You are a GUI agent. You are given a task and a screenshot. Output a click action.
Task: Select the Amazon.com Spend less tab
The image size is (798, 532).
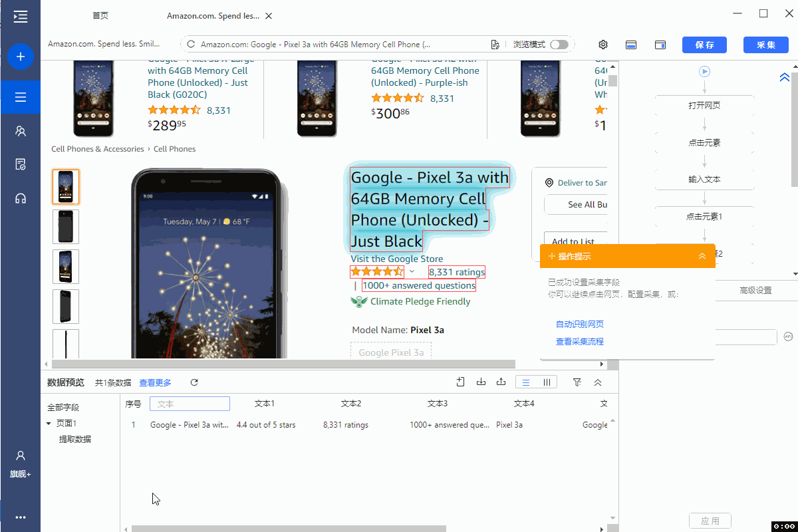[x=213, y=16]
